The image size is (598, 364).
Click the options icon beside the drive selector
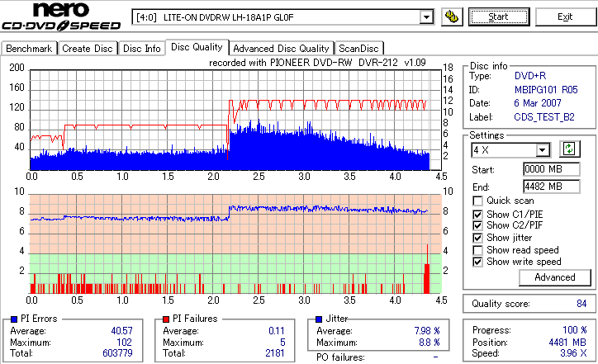tap(452, 17)
